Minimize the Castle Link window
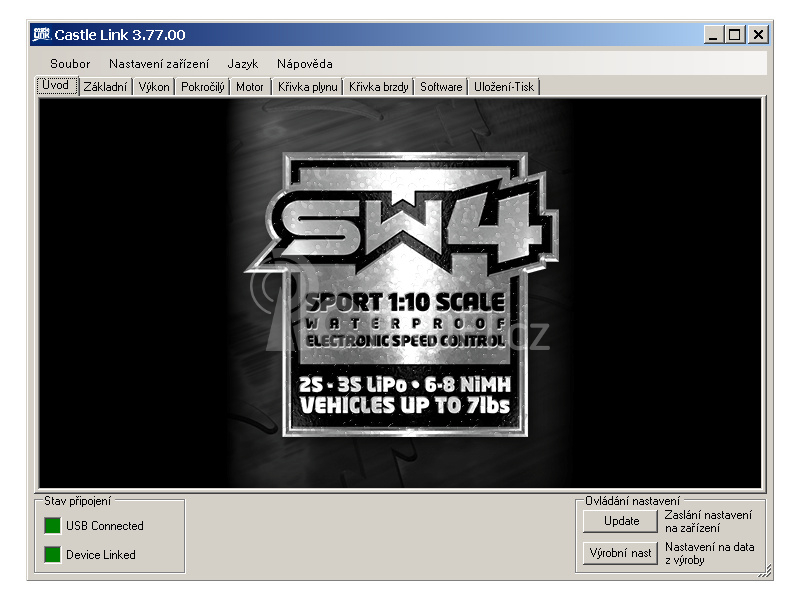Screen dimensions: 800x600 tap(714, 35)
